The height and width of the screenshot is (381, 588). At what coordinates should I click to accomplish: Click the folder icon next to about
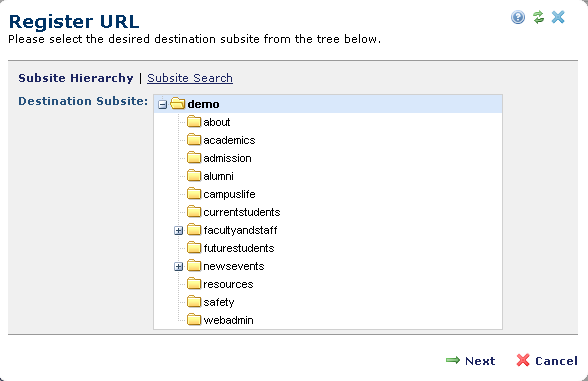(x=194, y=122)
